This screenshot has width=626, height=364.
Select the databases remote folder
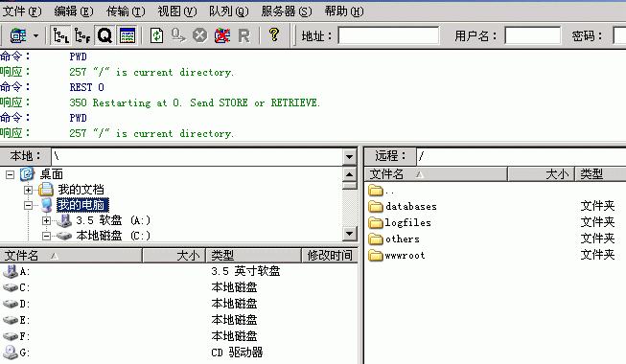point(403,206)
